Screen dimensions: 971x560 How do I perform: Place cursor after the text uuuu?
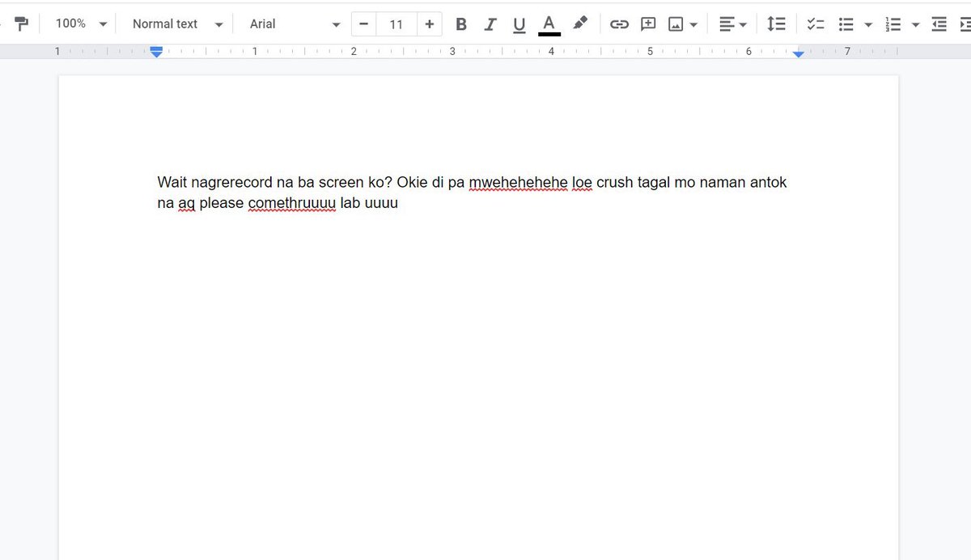click(400, 203)
